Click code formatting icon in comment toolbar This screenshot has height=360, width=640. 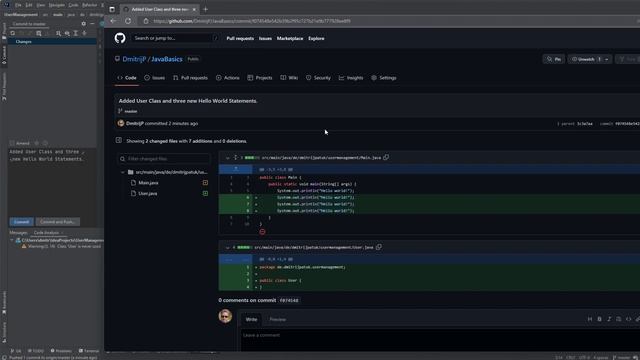629,319
